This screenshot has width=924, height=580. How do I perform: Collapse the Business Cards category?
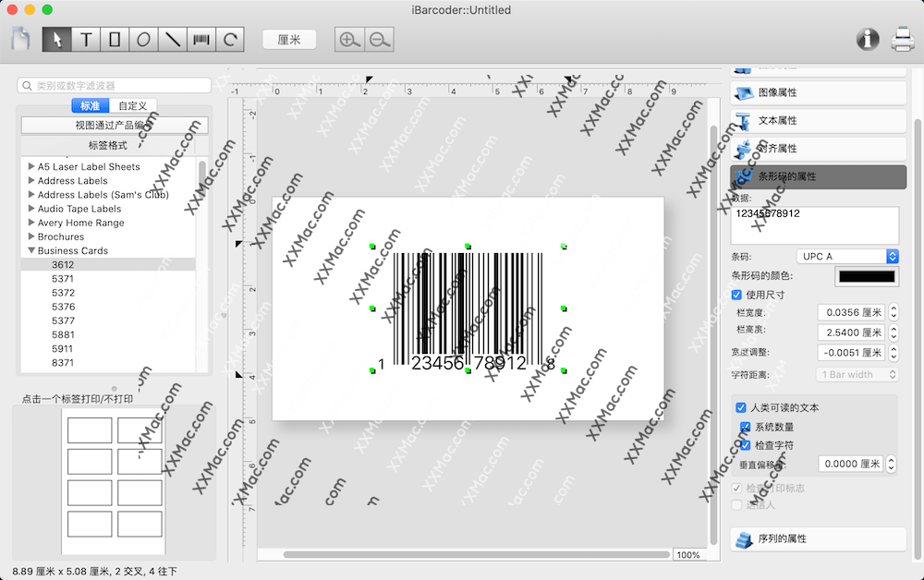[30, 250]
